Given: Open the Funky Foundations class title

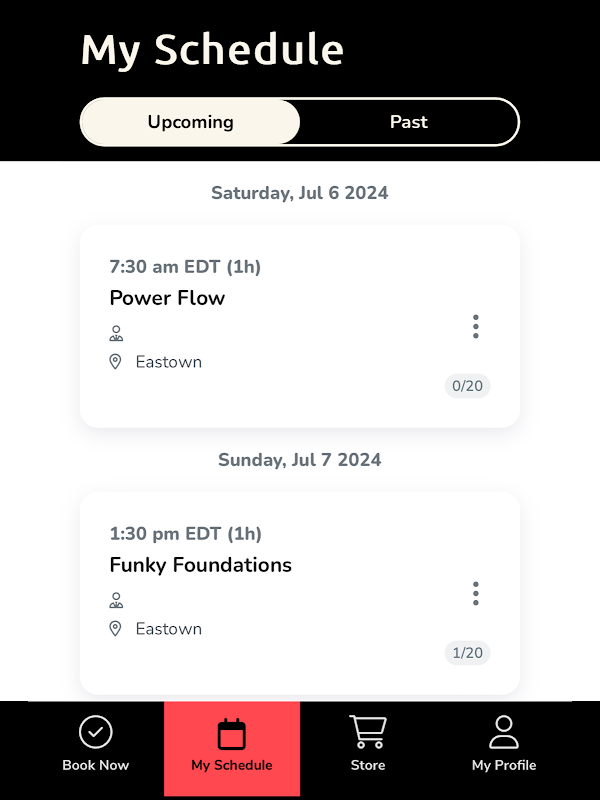Looking at the screenshot, I should tap(200, 565).
